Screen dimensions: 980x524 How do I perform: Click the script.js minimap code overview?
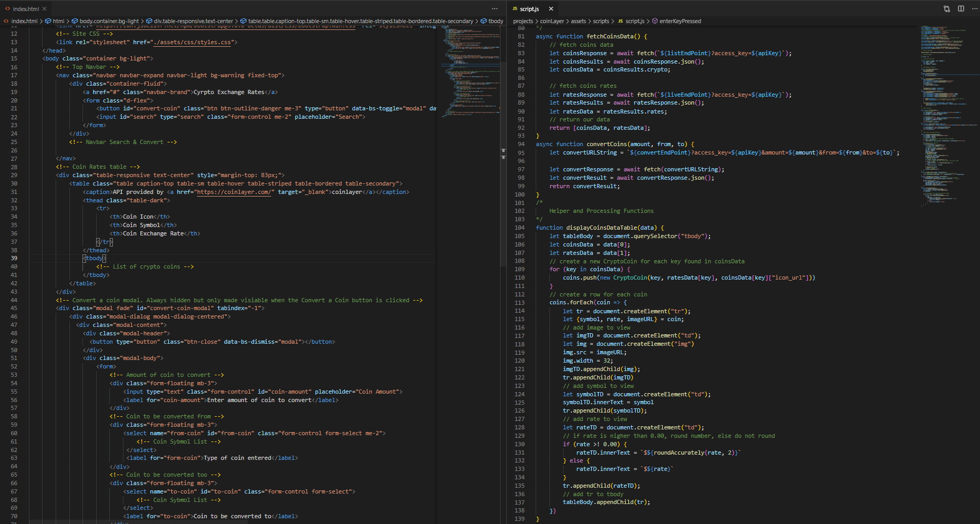pyautogui.click(x=950, y=116)
